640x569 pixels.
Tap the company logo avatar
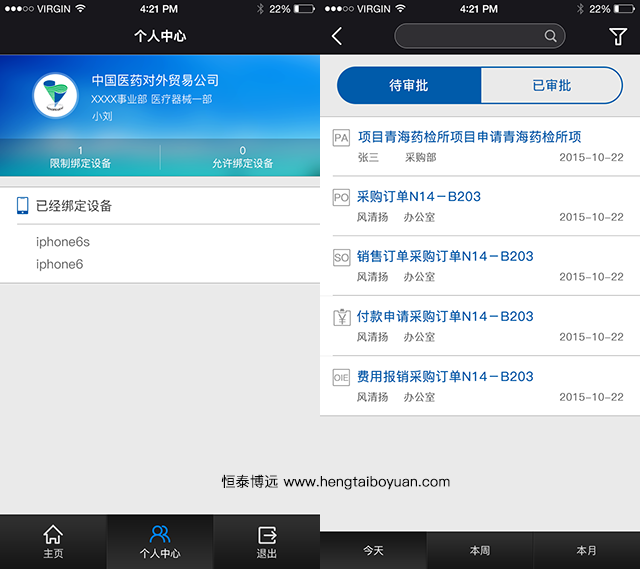tap(56, 96)
